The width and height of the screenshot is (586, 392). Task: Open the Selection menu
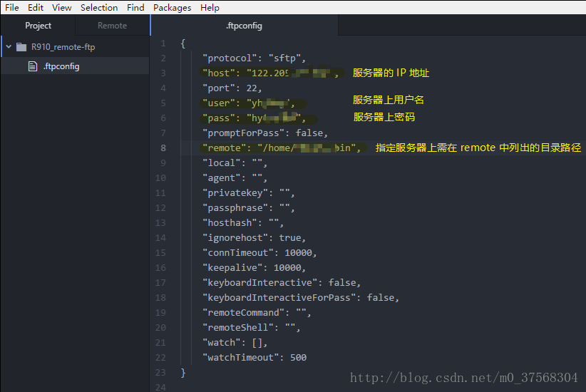(x=99, y=7)
